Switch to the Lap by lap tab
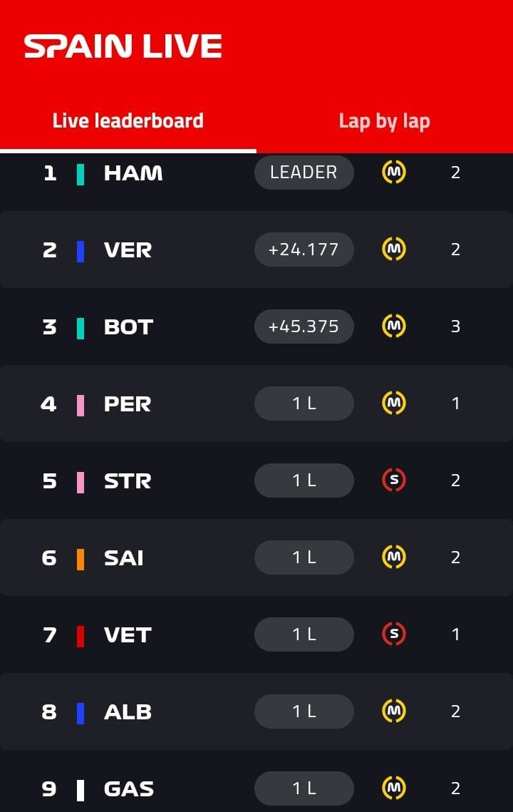The image size is (513, 812). 384,121
